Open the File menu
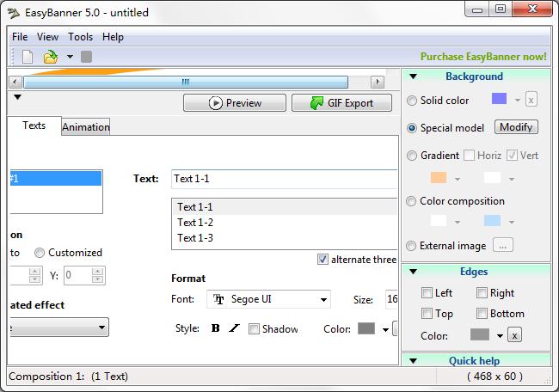Screen dimensions: 559x392 [20, 37]
